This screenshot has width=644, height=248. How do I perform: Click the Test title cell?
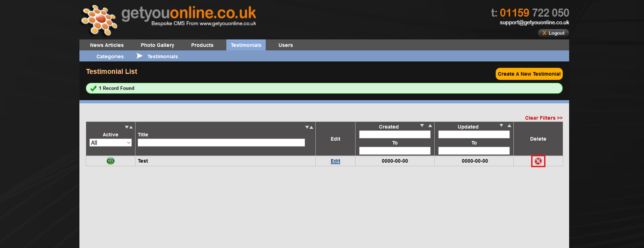pos(225,161)
